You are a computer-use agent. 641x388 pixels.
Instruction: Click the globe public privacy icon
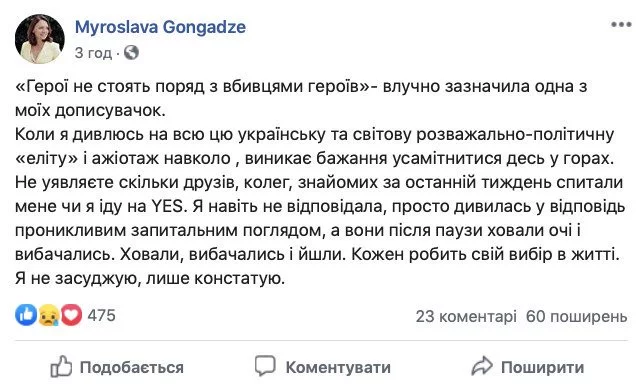[x=131, y=52]
